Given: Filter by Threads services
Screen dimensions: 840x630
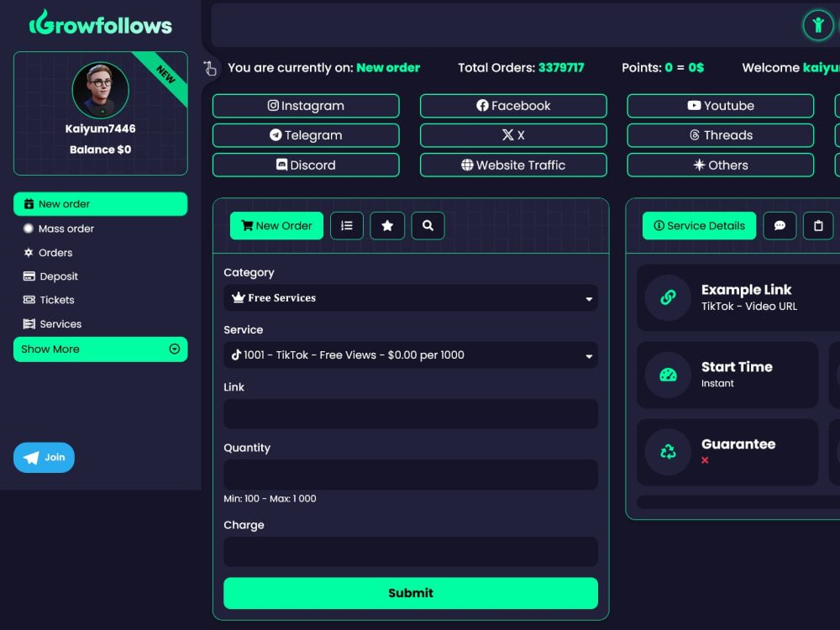Looking at the screenshot, I should point(721,135).
